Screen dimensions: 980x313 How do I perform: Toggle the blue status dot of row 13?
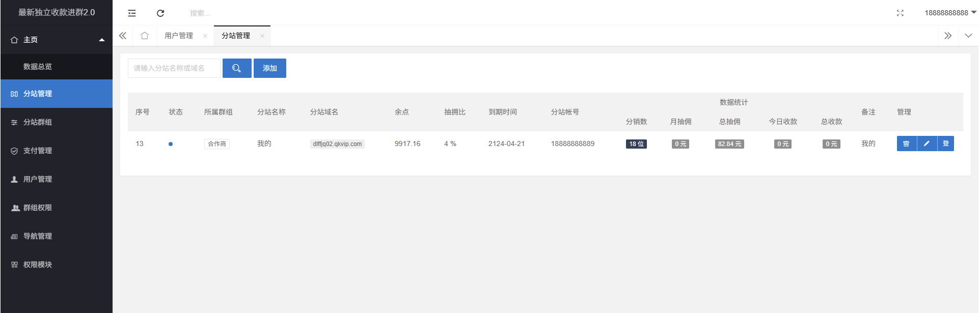(x=171, y=144)
